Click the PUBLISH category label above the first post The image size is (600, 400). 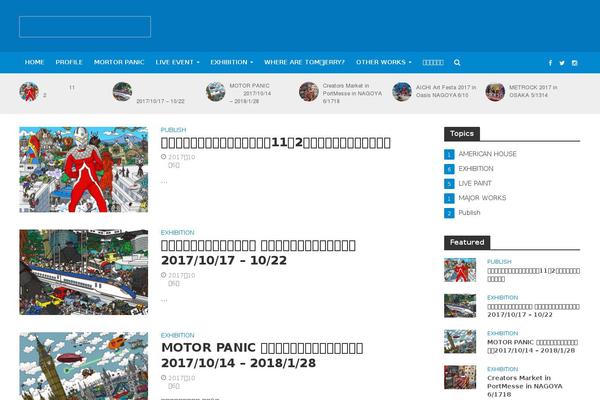173,130
